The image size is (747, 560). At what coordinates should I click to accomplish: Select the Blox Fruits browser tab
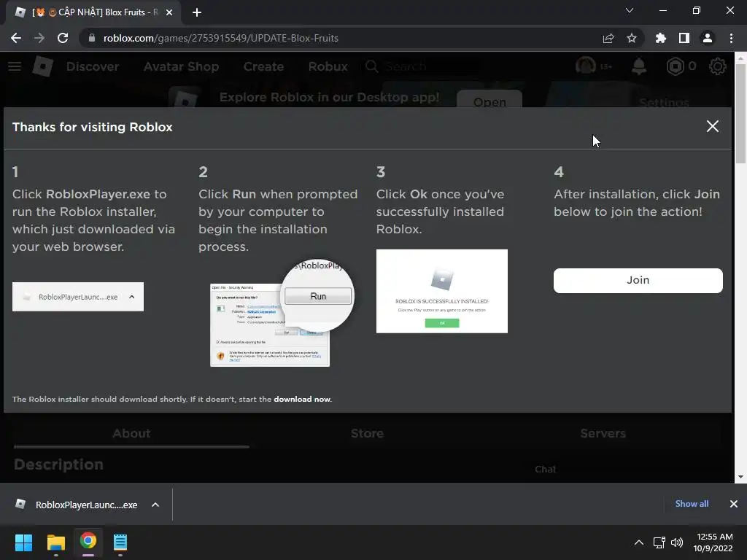tap(94, 12)
